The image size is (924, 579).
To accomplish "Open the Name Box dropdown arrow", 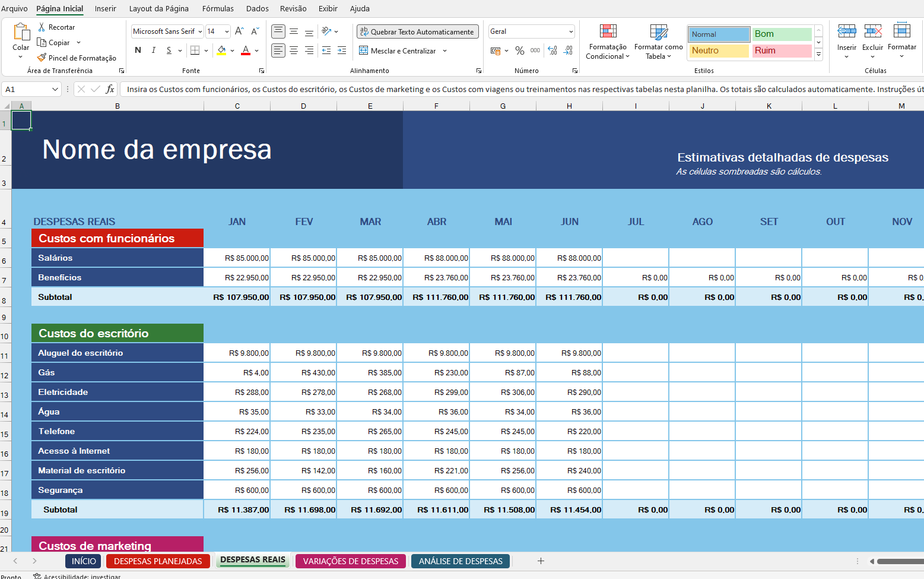I will 55,89.
